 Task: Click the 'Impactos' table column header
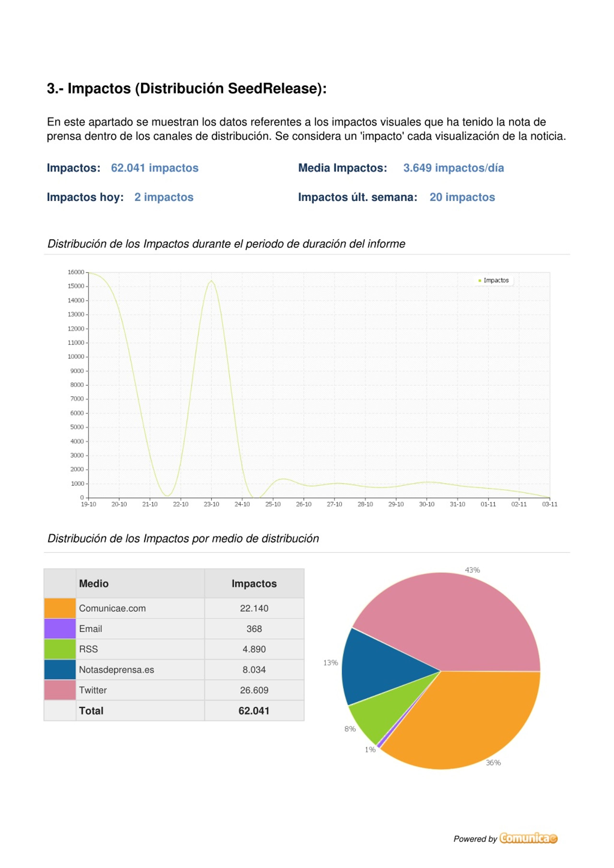(x=254, y=584)
